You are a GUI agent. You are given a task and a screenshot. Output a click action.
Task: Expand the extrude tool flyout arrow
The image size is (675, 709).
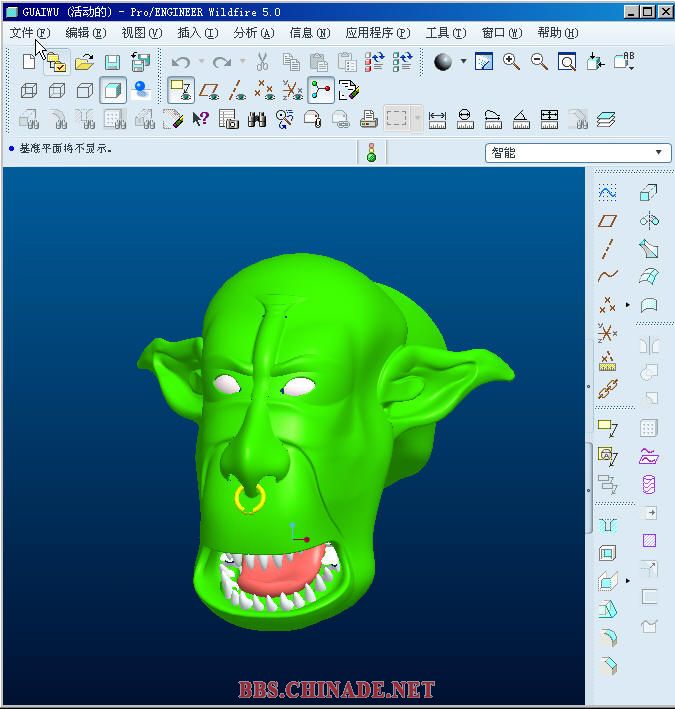628,580
